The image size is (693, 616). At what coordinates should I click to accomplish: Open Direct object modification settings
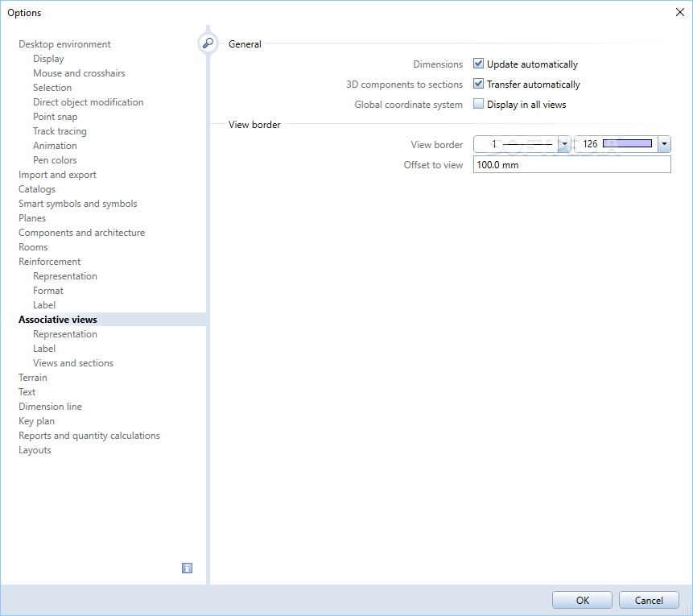pyautogui.click(x=89, y=102)
